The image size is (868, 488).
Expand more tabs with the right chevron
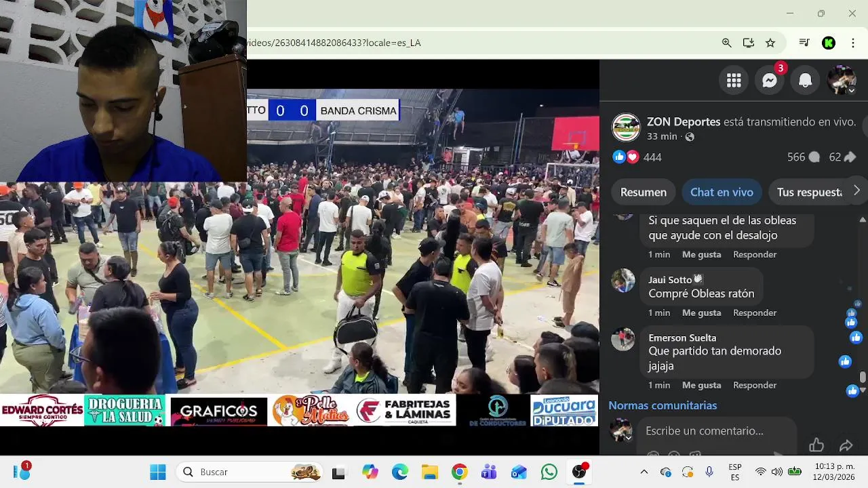856,190
